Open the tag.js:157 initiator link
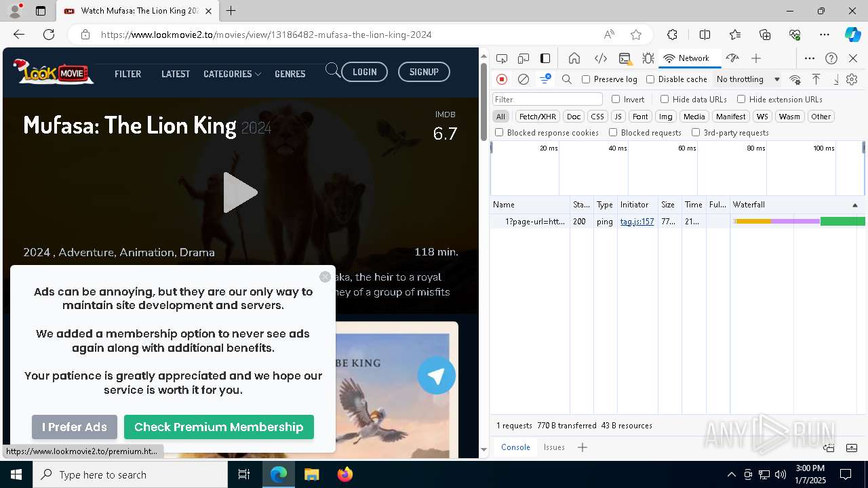Viewport: 868px width, 488px height. pos(637,222)
